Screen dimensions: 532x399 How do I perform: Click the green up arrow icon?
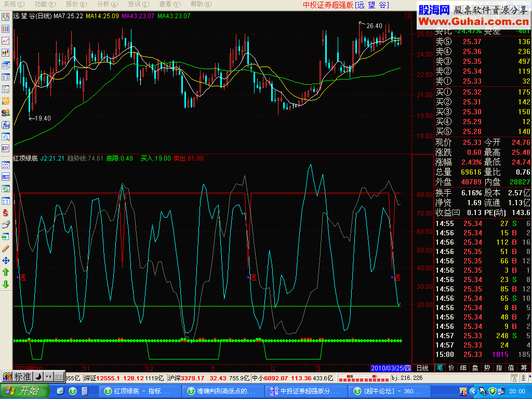(6, 272)
